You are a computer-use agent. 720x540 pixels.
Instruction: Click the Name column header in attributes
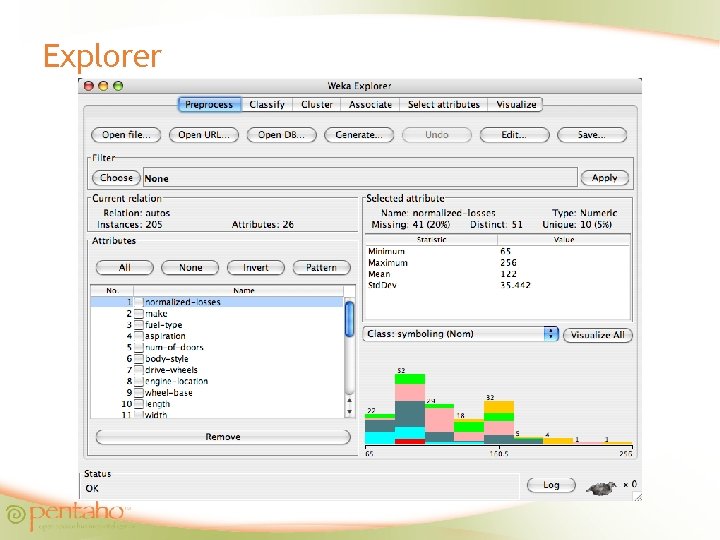(x=238, y=290)
